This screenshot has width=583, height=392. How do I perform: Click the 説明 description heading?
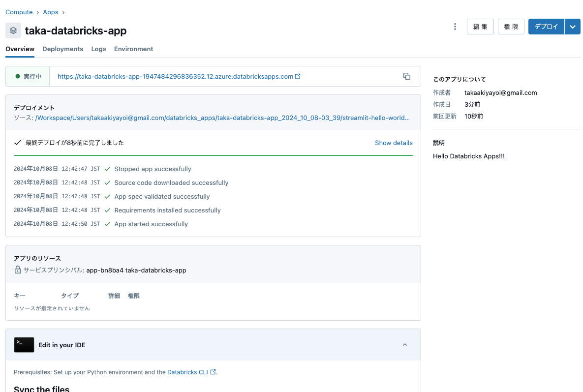(439, 143)
